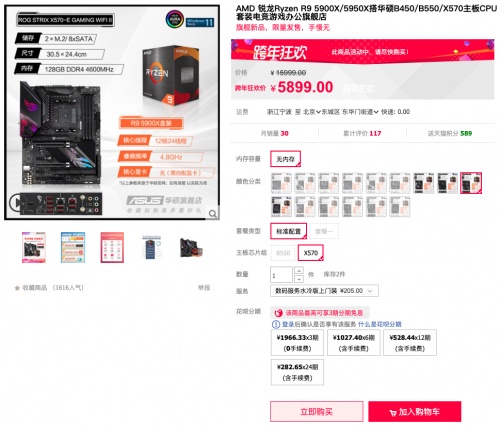Click the star icon to favorite product

pyautogui.click(x=17, y=288)
